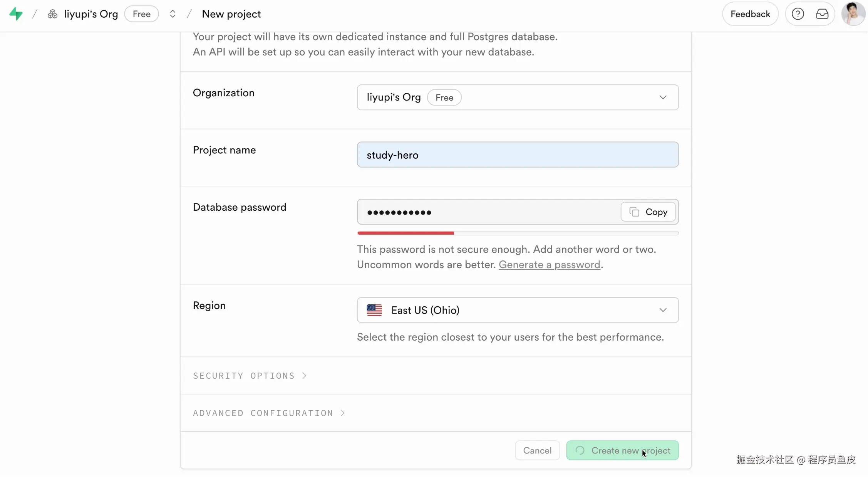Click the copy icon in password field
This screenshot has width=868, height=477.
(634, 212)
